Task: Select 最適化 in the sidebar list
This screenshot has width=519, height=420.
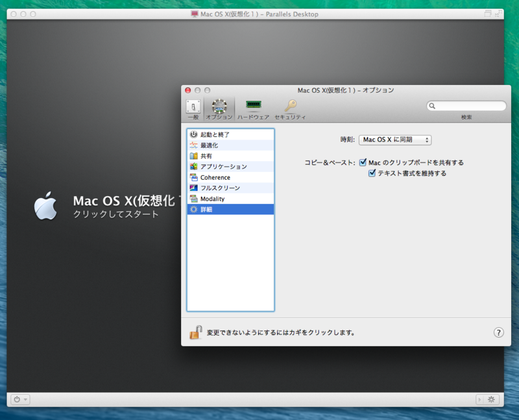Action: (x=230, y=145)
